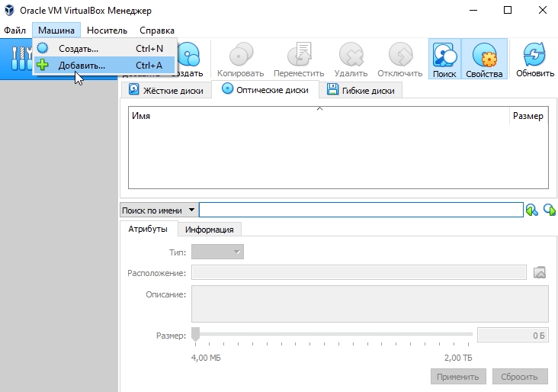Click the Apply button
This screenshot has width=558, height=392.
point(458,377)
